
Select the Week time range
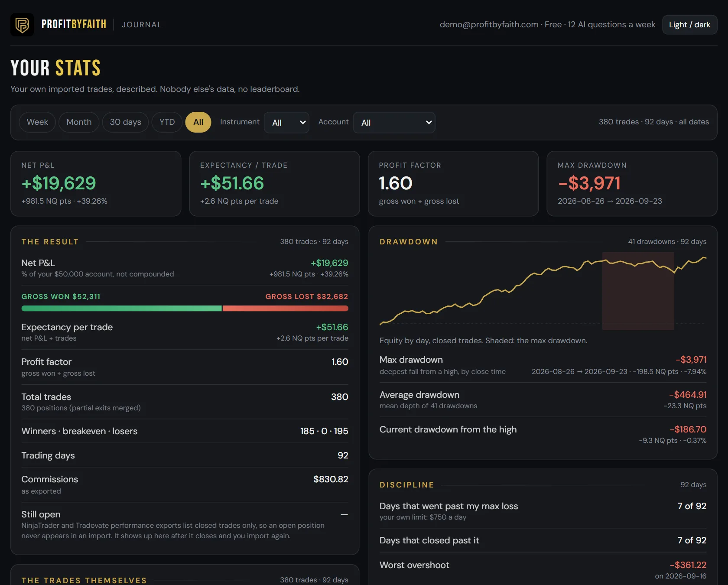pyautogui.click(x=37, y=122)
